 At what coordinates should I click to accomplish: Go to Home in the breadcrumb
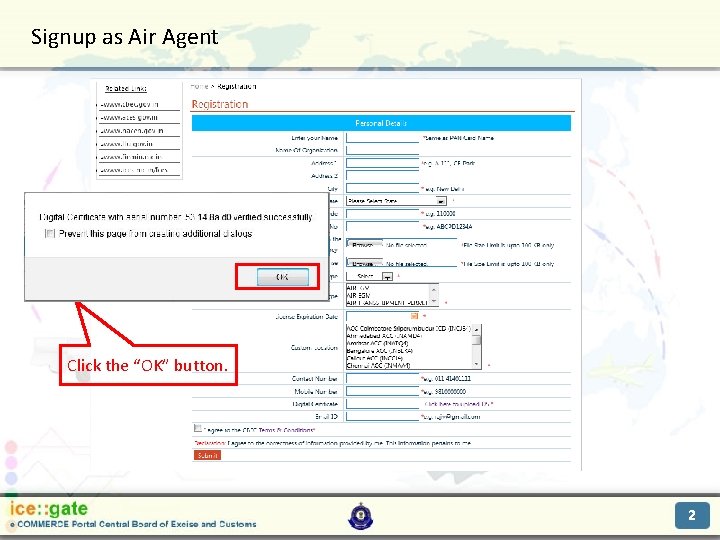click(199, 86)
